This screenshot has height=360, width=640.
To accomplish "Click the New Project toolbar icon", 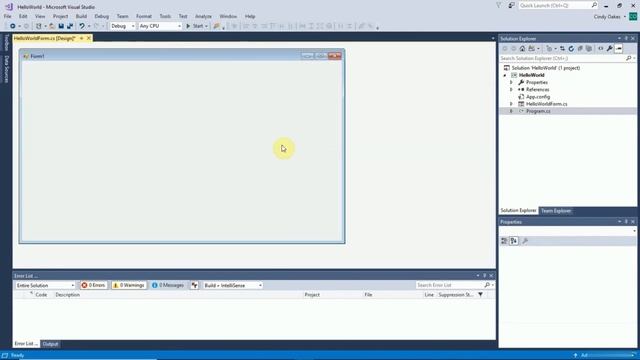I will (x=39, y=26).
